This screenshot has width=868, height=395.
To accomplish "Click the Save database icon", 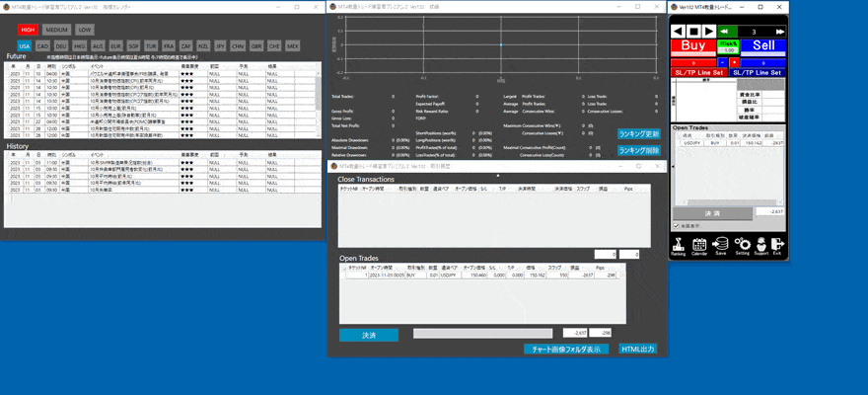I will point(721,245).
